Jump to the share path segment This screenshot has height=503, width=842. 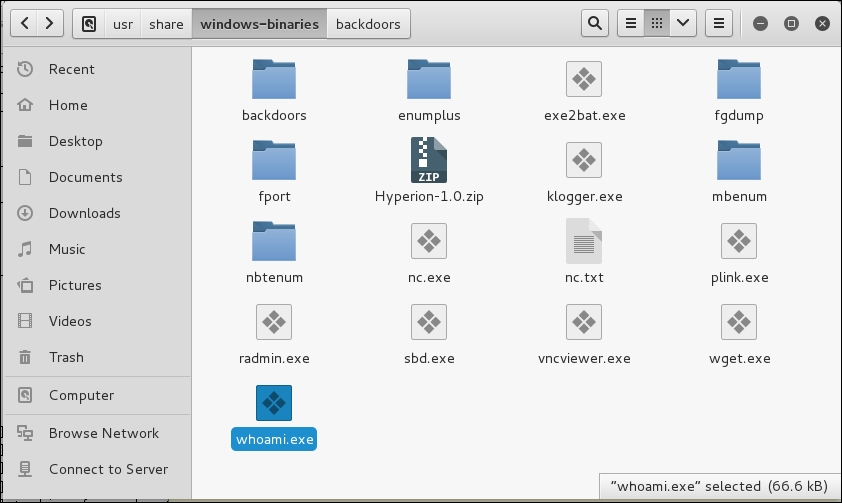[x=166, y=24]
